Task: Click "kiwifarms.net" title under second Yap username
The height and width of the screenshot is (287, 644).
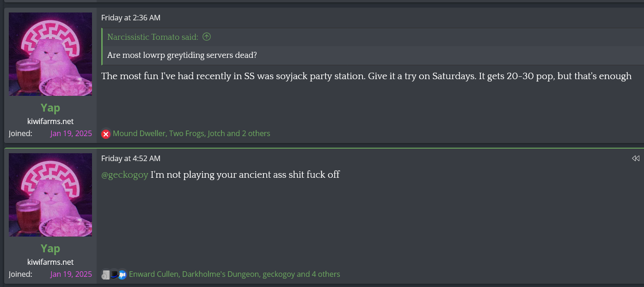Action: point(50,262)
